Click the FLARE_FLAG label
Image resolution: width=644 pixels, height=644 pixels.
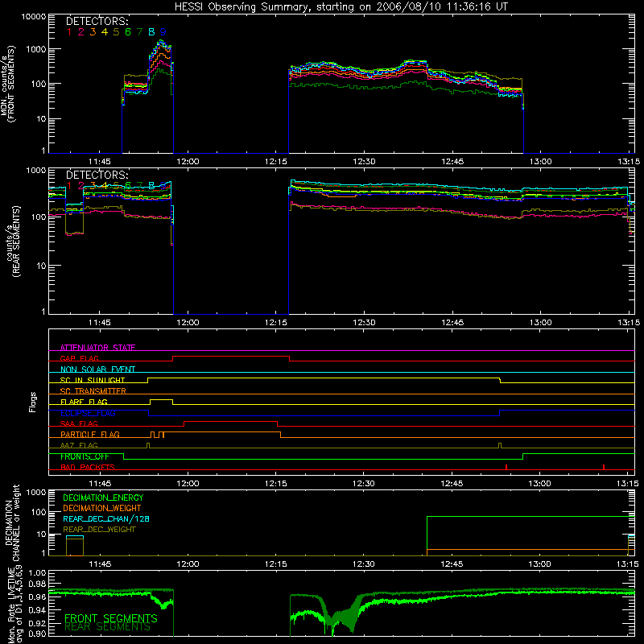click(84, 402)
